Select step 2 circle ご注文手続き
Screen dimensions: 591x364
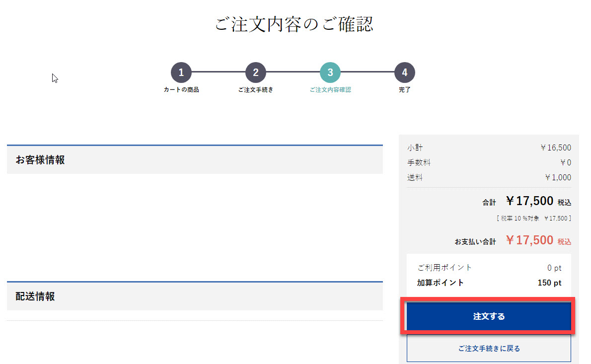point(256,73)
